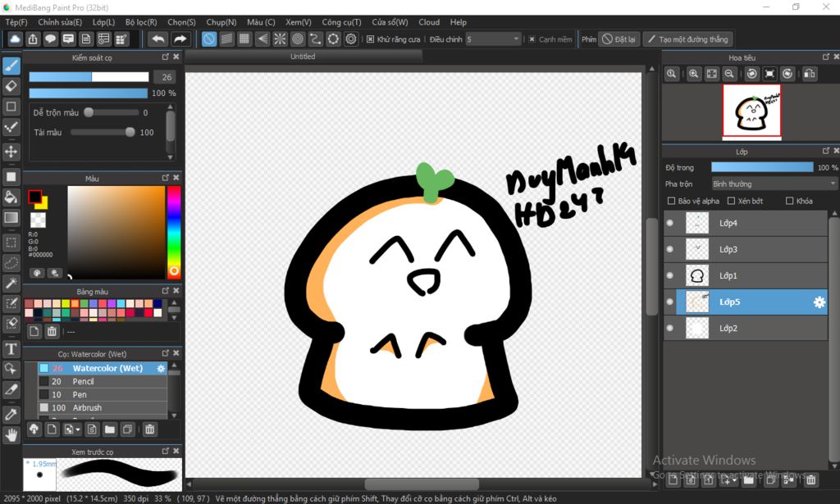
Task: Enable the Bảo vệ alpha checkbox
Action: 671,201
